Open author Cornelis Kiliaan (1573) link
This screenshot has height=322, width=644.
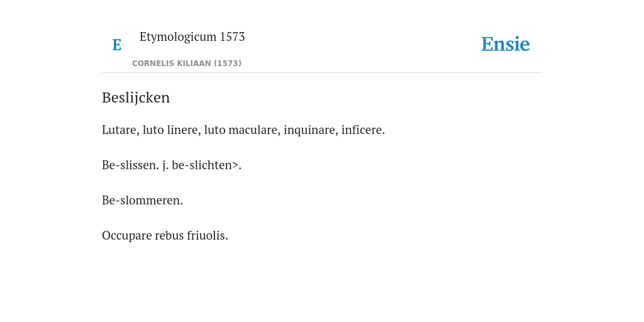[187, 64]
